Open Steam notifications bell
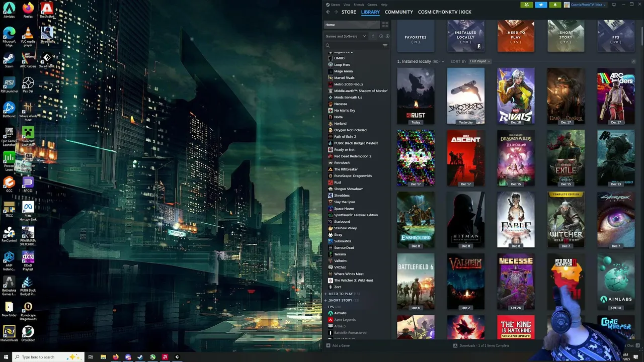 [555, 5]
